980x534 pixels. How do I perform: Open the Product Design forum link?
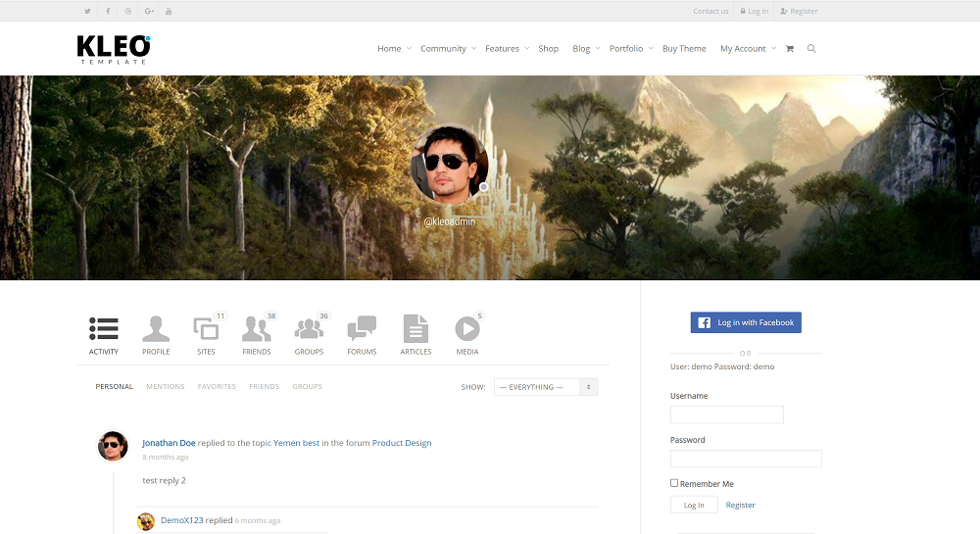click(x=402, y=443)
